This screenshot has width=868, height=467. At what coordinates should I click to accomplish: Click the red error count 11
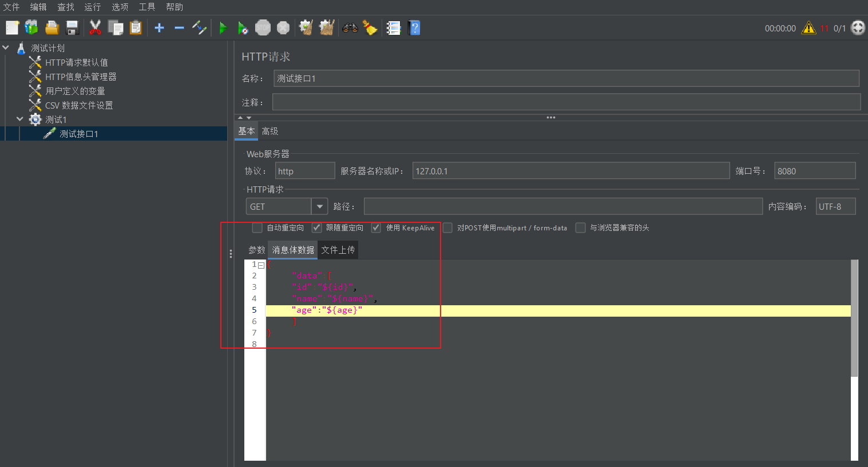pyautogui.click(x=824, y=28)
